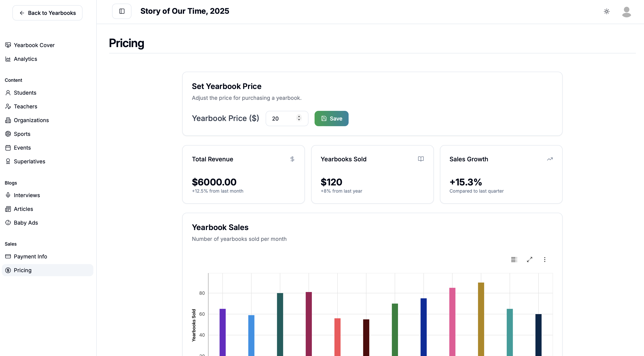Select the Analytics sidebar icon
644x356 pixels.
click(x=8, y=59)
